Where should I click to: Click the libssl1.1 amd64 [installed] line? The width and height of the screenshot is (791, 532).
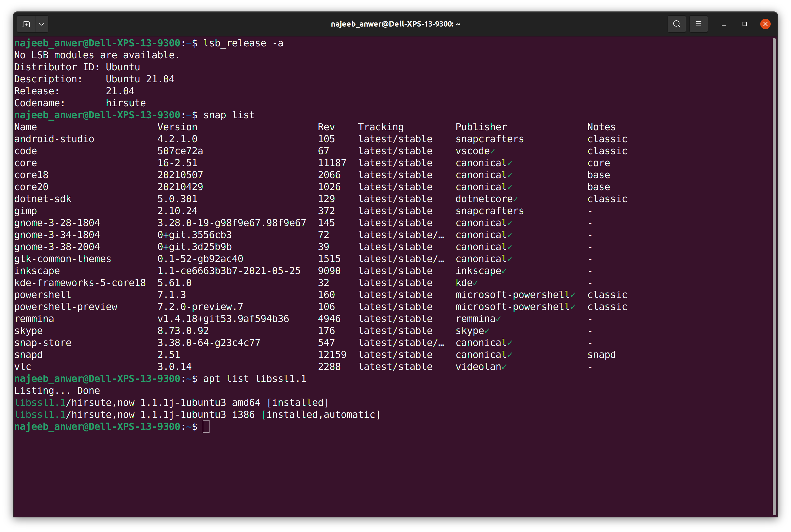tap(171, 403)
